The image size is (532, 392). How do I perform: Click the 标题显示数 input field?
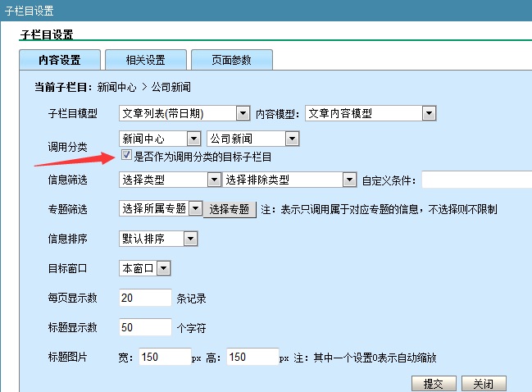coord(145,328)
